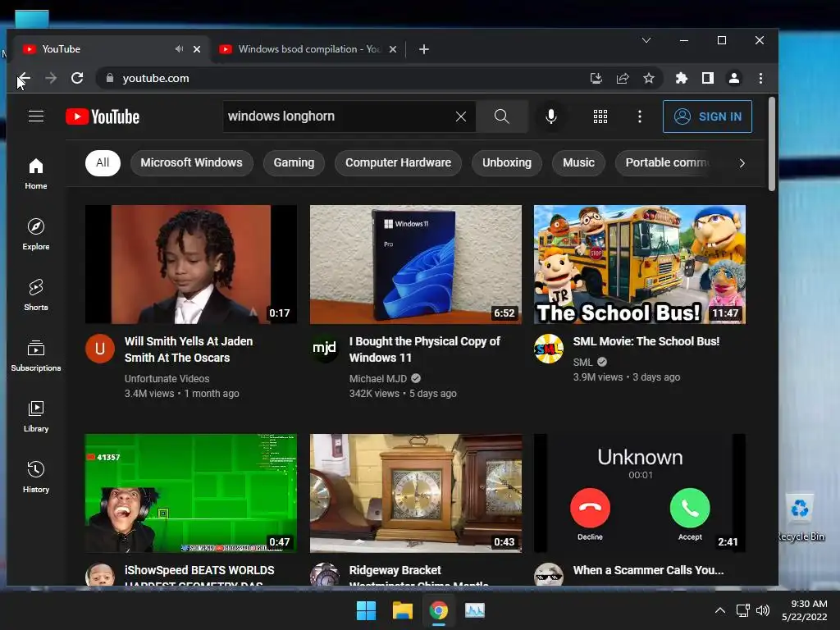Open the Windows Start button
Screen dimensions: 840x630
coord(367,610)
